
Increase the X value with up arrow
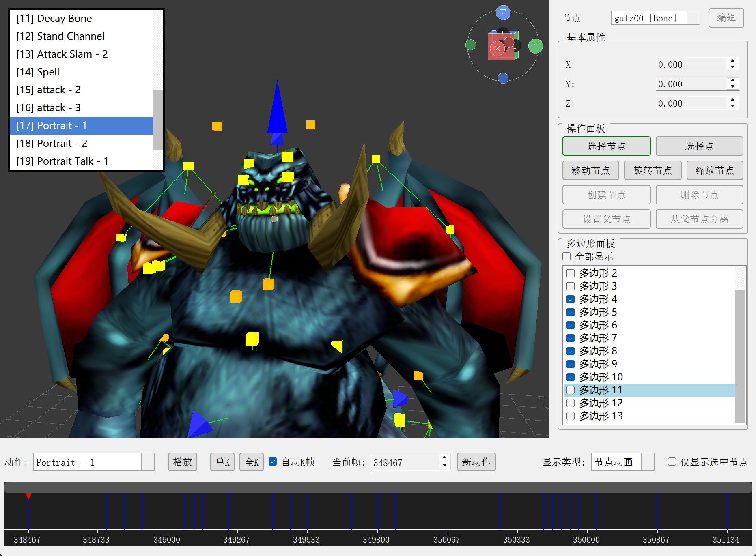[733, 61]
